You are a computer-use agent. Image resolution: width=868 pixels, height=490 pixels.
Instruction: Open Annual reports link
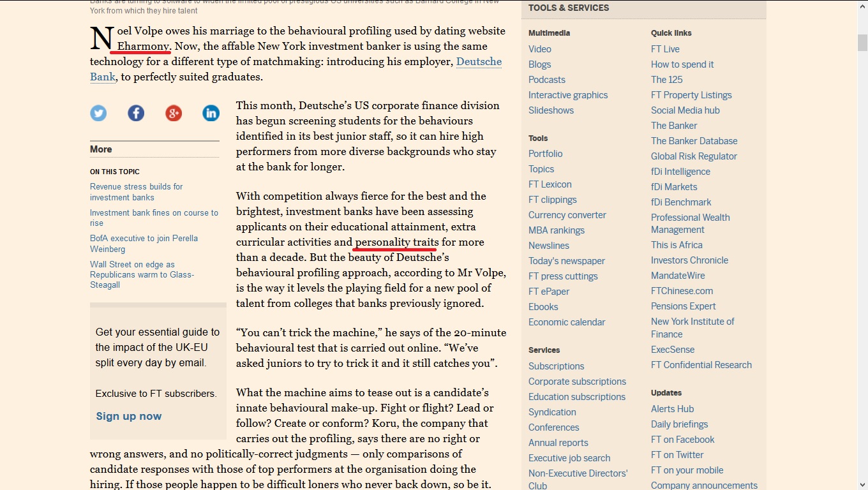click(x=558, y=443)
